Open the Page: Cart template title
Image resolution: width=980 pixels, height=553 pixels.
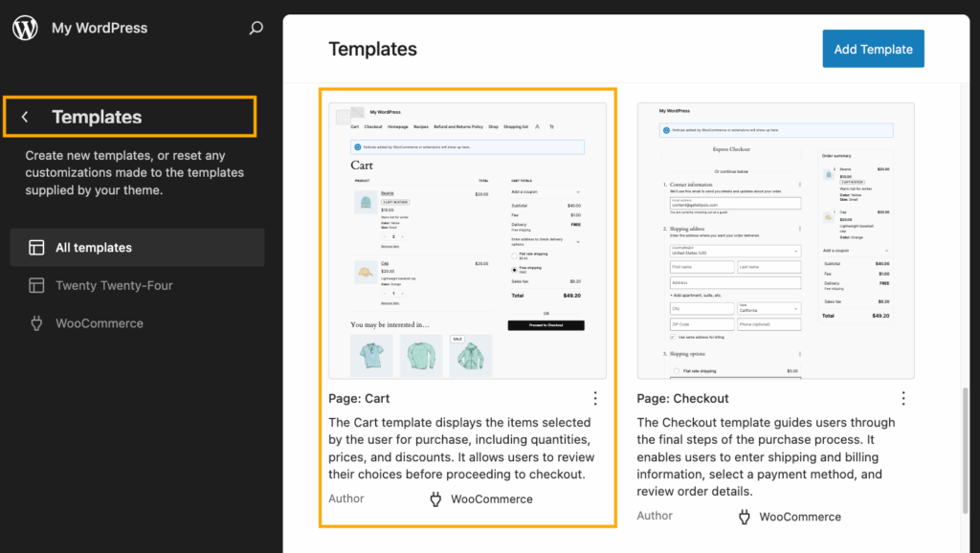(x=359, y=399)
